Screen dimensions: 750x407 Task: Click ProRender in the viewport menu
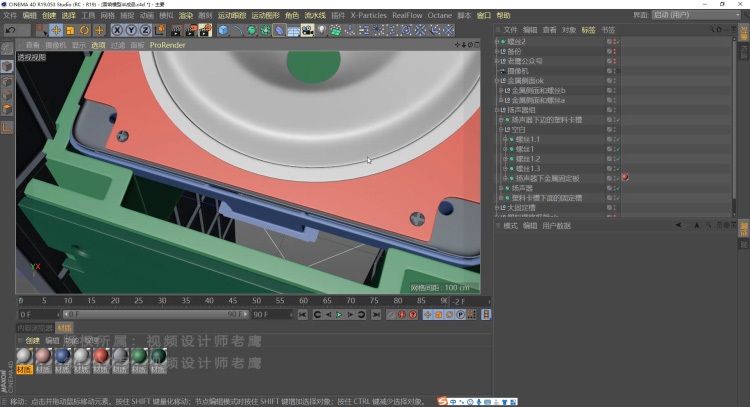[x=167, y=45]
